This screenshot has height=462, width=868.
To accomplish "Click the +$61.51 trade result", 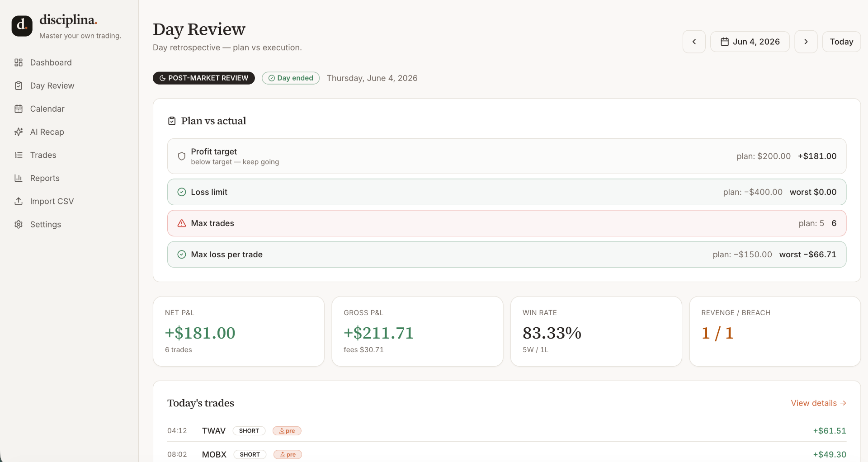I will coord(830,431).
